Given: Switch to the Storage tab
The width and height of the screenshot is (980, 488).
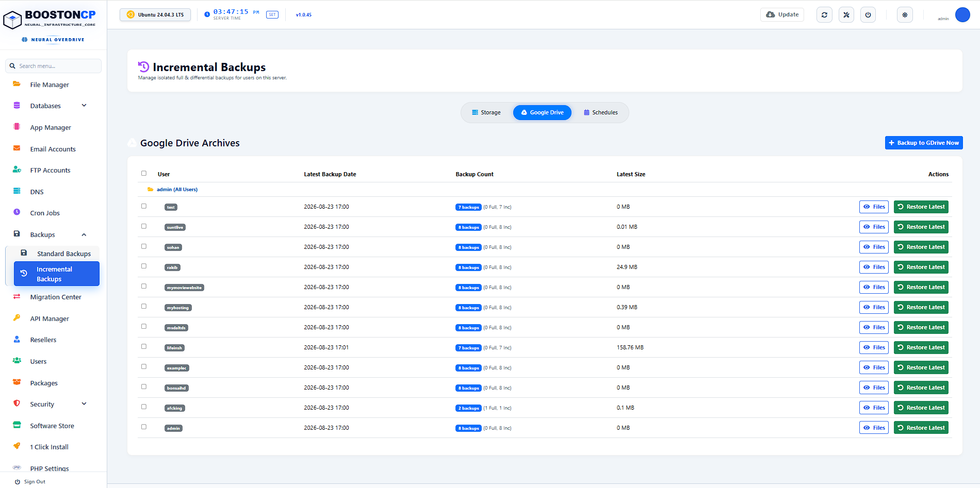Looking at the screenshot, I should (486, 112).
